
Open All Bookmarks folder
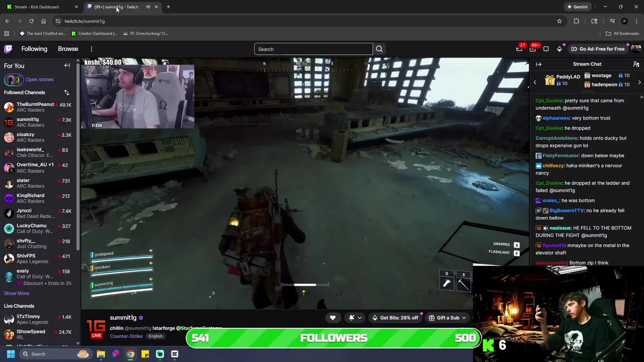point(622,34)
